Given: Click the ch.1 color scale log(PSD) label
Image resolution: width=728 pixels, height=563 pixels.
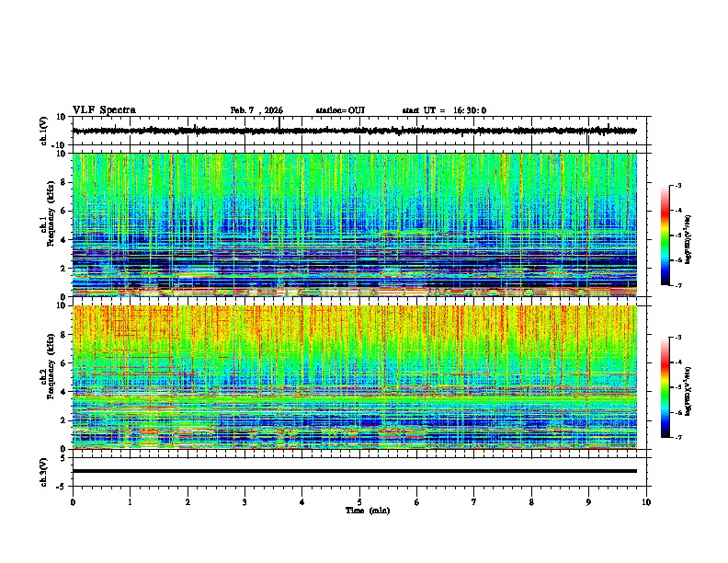Looking at the screenshot, I should (x=688, y=239).
